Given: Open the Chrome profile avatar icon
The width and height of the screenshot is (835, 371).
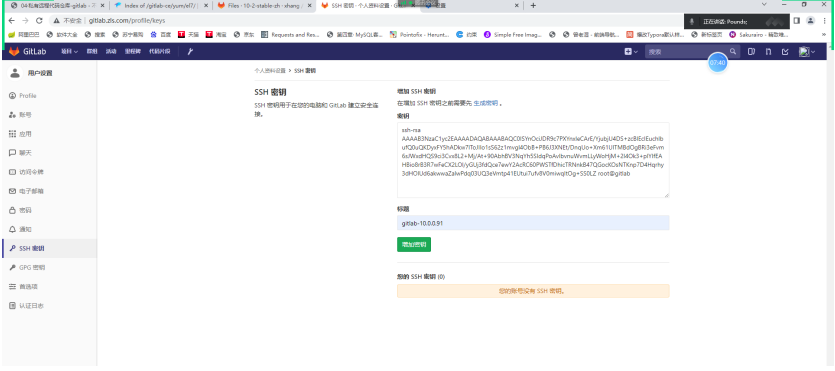Looking at the screenshot, I should pos(811,21).
